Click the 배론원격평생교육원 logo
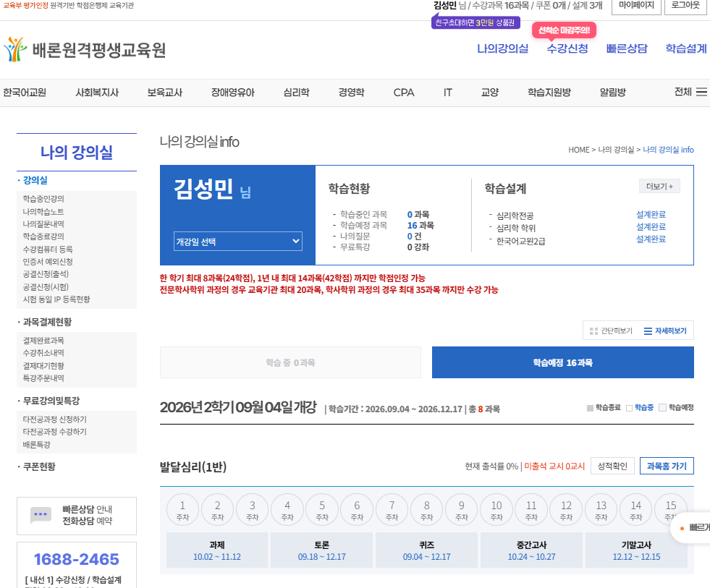The image size is (710, 588). pos(85,49)
